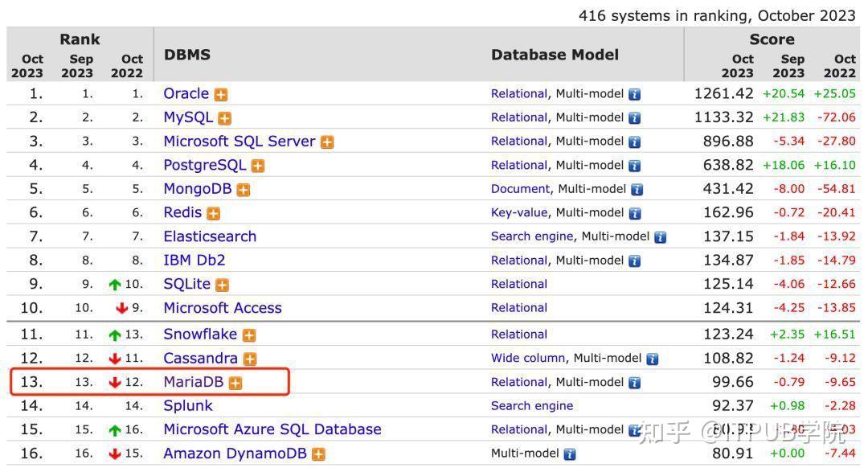Click info icon on Amazon DynamoDB's Multi-model entry
This screenshot has width=868, height=468.
pos(570,454)
